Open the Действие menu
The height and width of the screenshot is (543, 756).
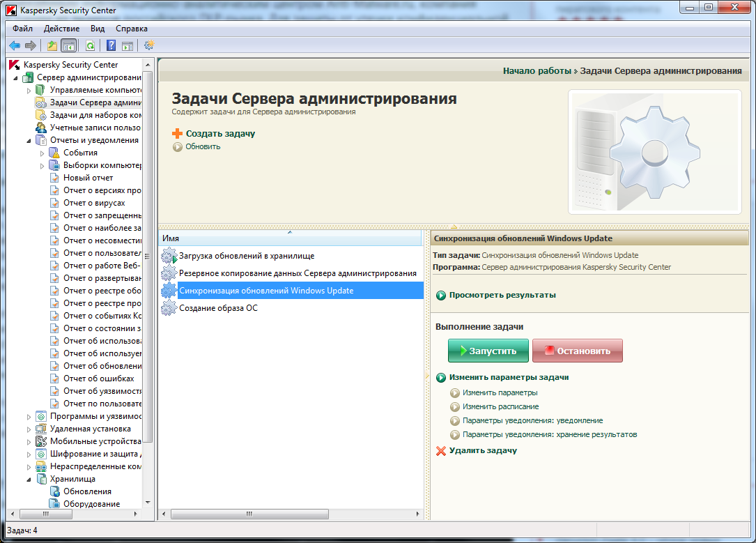coord(62,29)
